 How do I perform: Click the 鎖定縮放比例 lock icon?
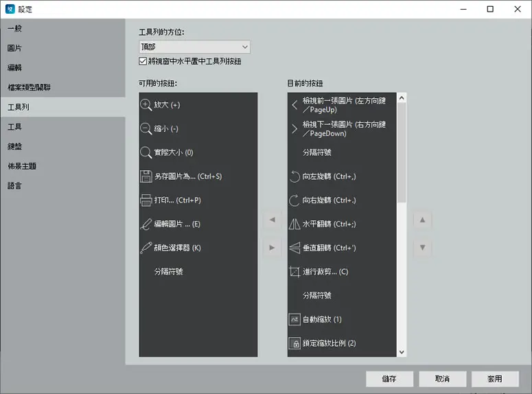pos(294,343)
